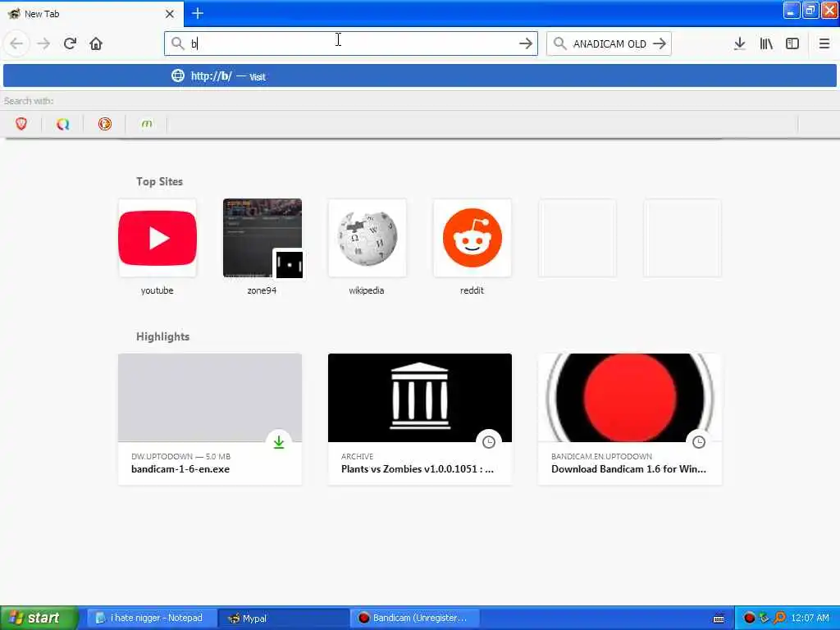Click clock badge on Plants vs Zombies card
Image resolution: width=840 pixels, height=630 pixels.
pyautogui.click(x=489, y=442)
